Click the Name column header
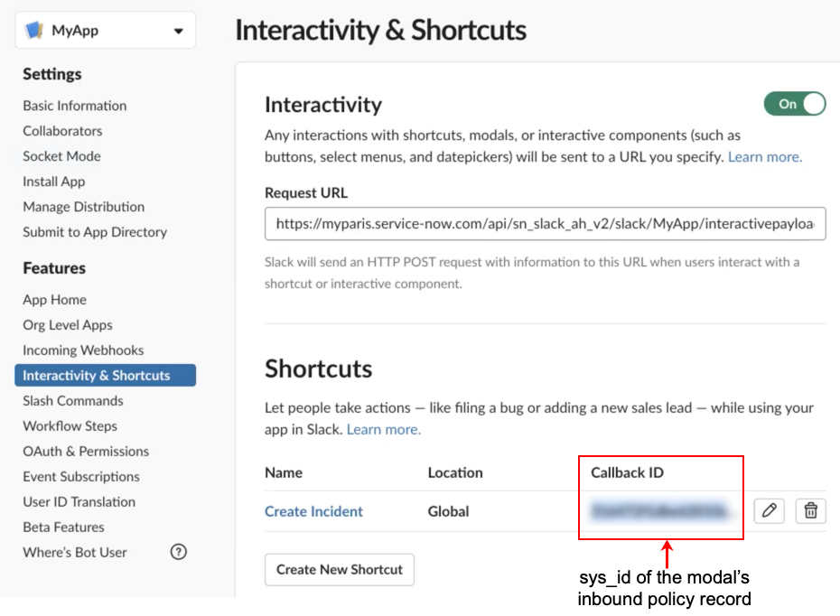The height and width of the screenshot is (616, 840). point(284,472)
